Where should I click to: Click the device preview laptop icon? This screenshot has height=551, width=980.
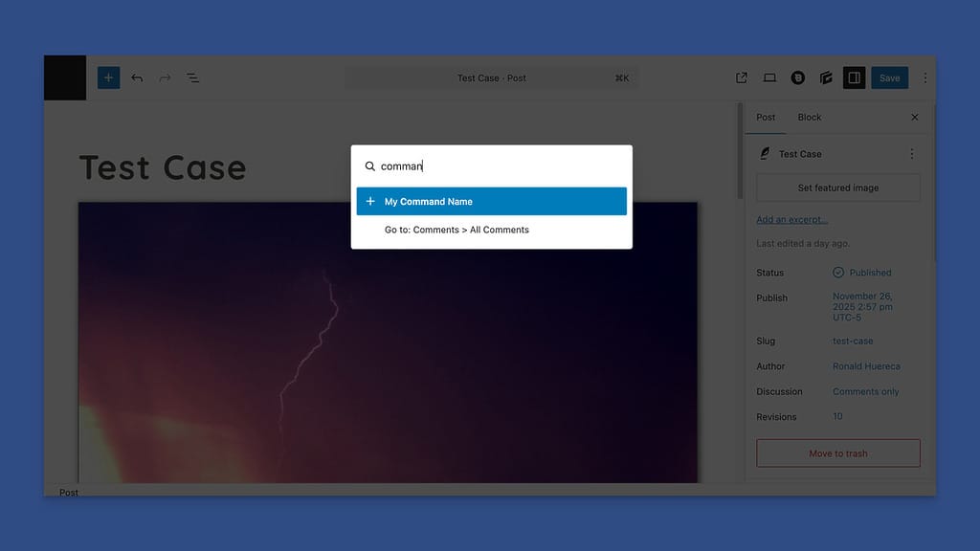pos(769,78)
